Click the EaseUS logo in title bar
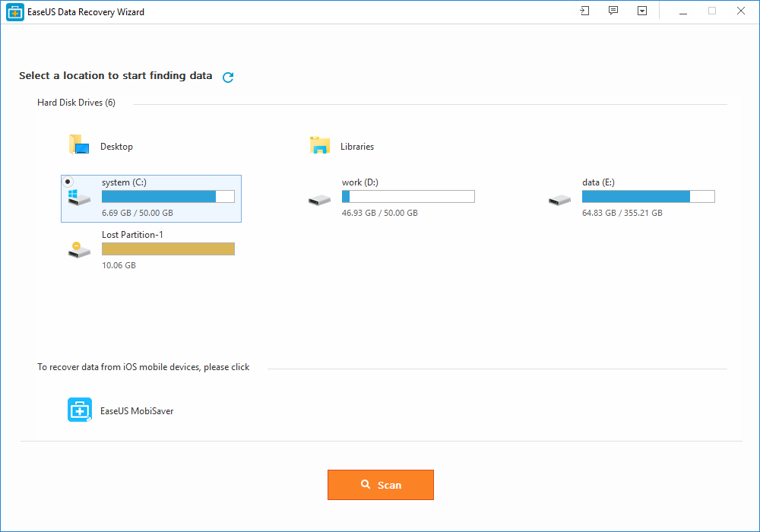 (15, 12)
